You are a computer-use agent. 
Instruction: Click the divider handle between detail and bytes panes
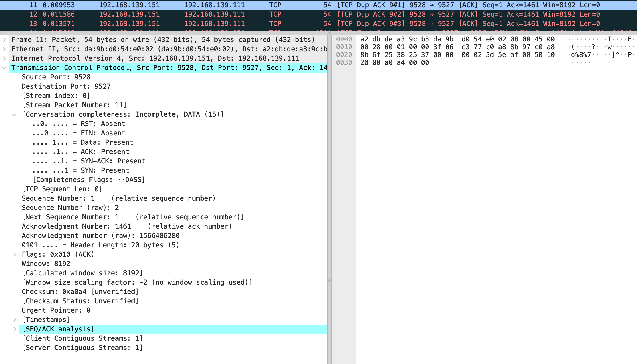coord(330,281)
